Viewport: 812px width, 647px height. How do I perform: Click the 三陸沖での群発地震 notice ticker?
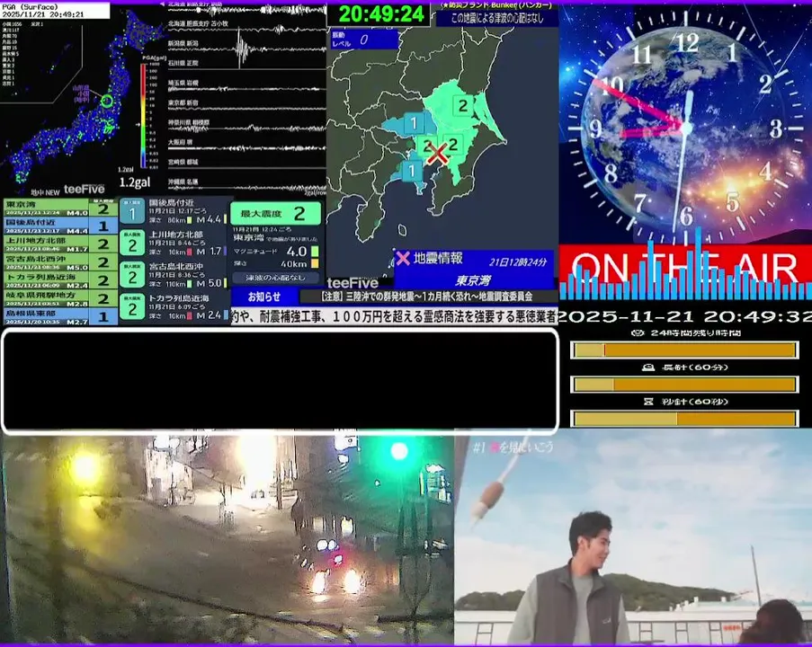(427, 297)
